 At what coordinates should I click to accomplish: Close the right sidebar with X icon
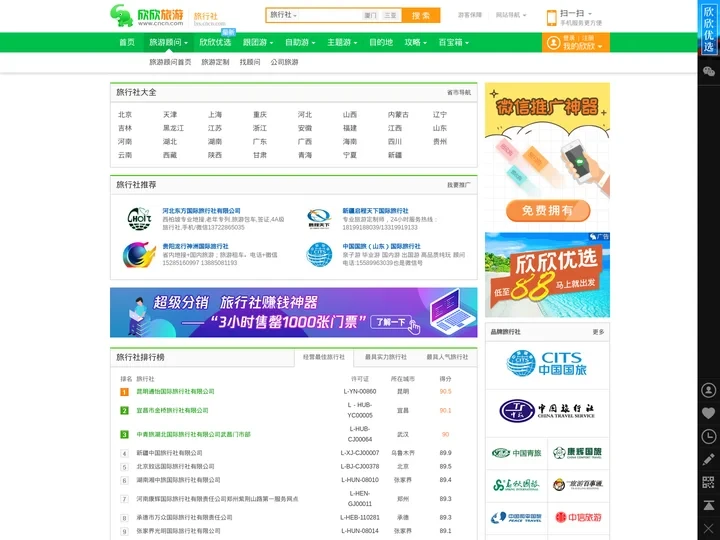click(709, 528)
